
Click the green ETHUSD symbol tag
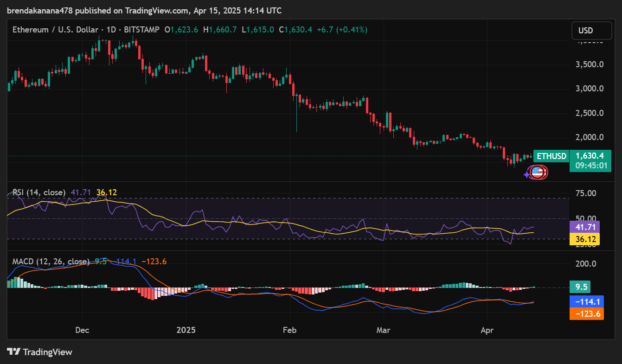pos(551,156)
